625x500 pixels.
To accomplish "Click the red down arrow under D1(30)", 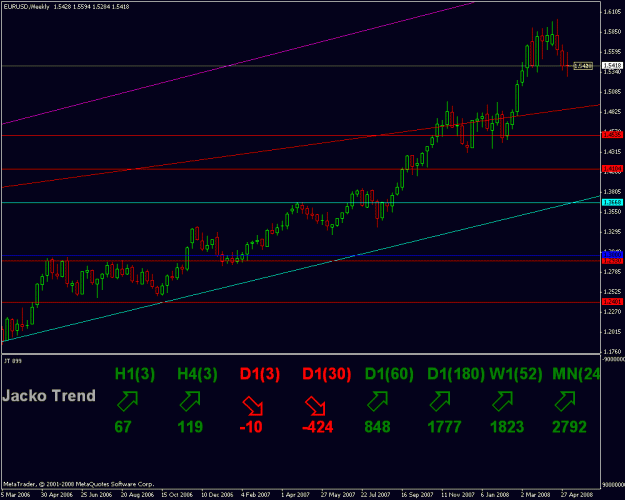I will tap(315, 406).
